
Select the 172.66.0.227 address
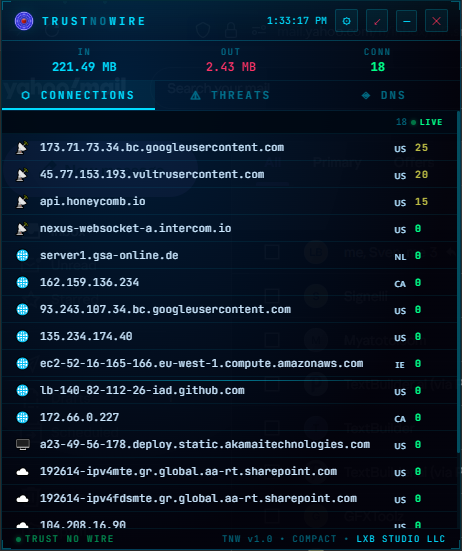pos(80,417)
